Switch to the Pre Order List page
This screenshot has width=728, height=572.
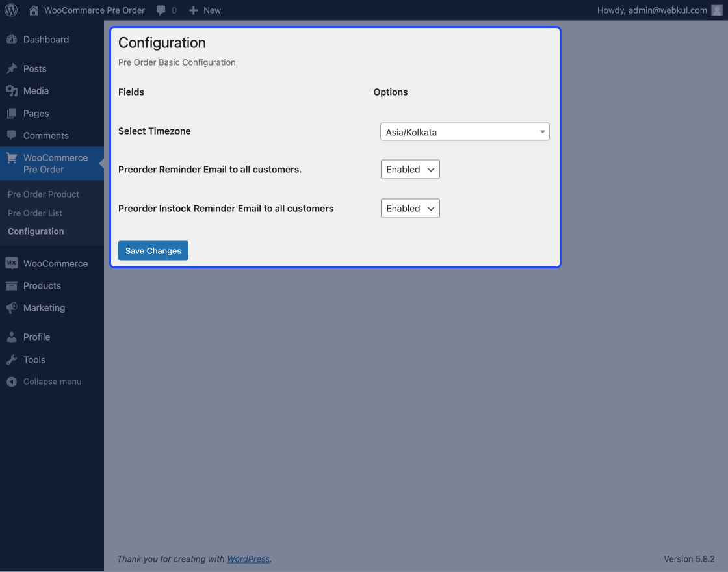tap(34, 213)
